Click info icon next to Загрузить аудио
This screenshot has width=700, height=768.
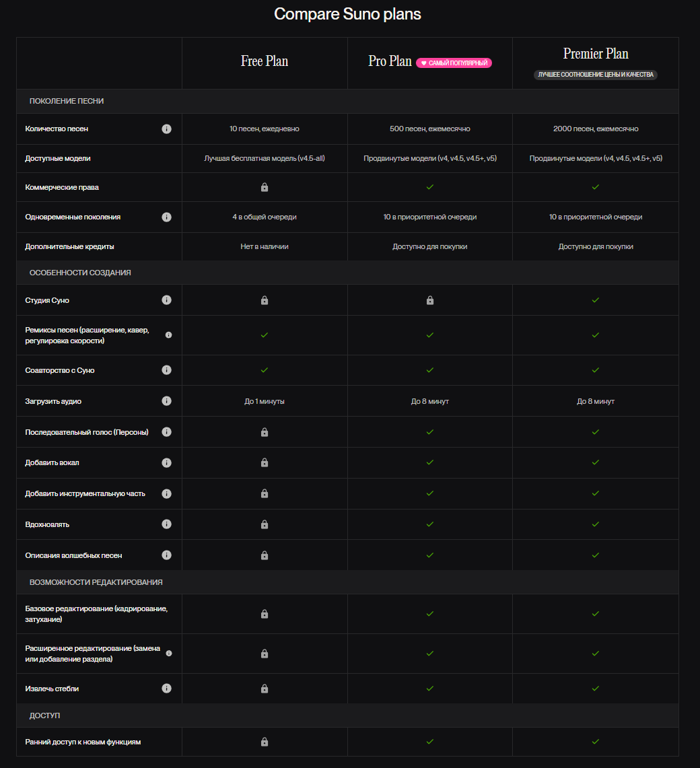(x=166, y=401)
